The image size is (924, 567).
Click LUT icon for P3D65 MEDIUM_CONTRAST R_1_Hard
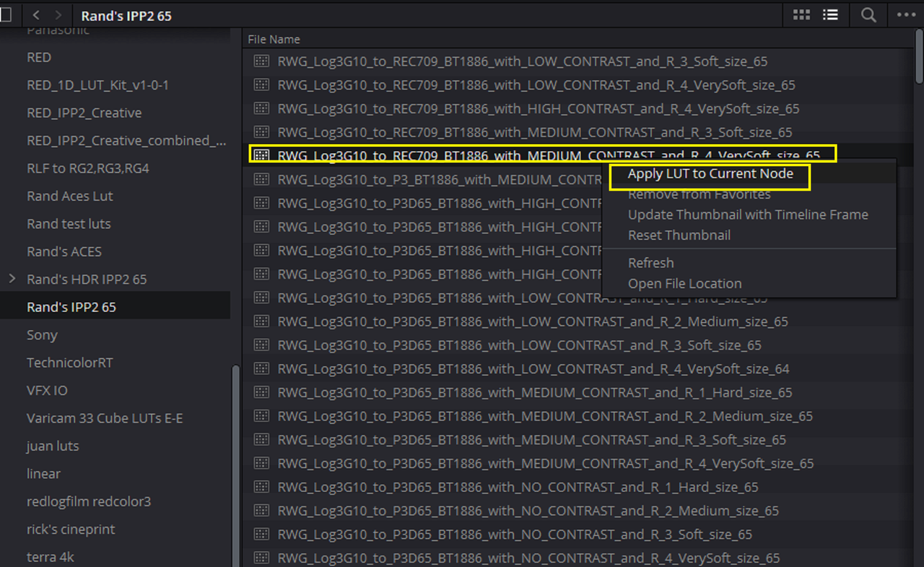coord(261,393)
